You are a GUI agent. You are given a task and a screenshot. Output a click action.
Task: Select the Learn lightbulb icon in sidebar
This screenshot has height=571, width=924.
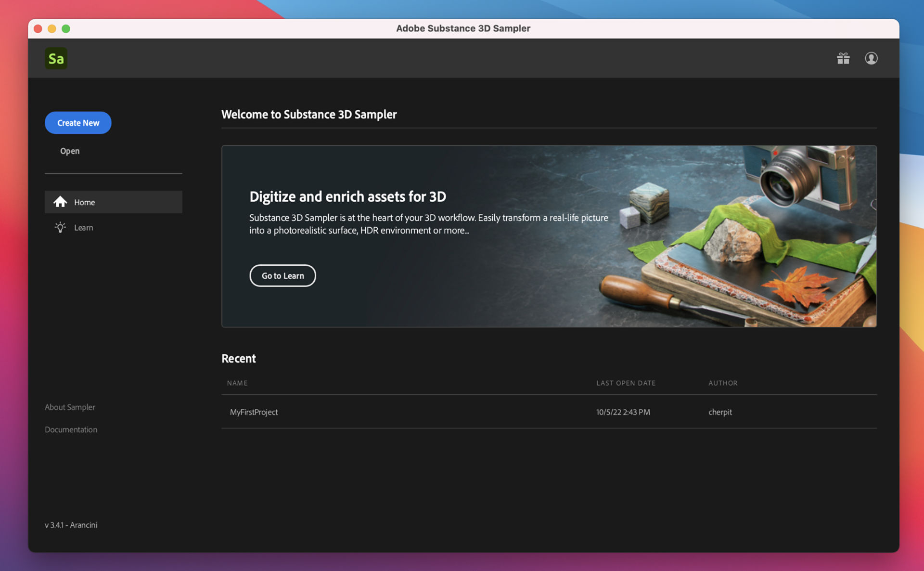pos(60,227)
